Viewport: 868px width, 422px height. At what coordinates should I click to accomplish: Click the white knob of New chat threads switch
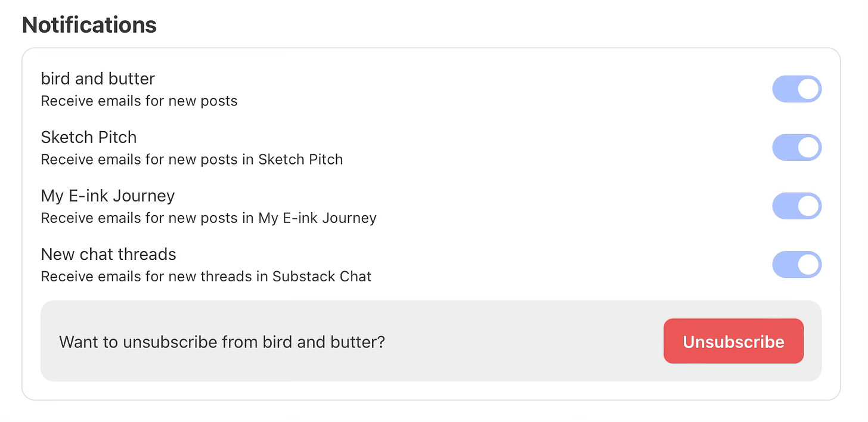click(x=808, y=265)
